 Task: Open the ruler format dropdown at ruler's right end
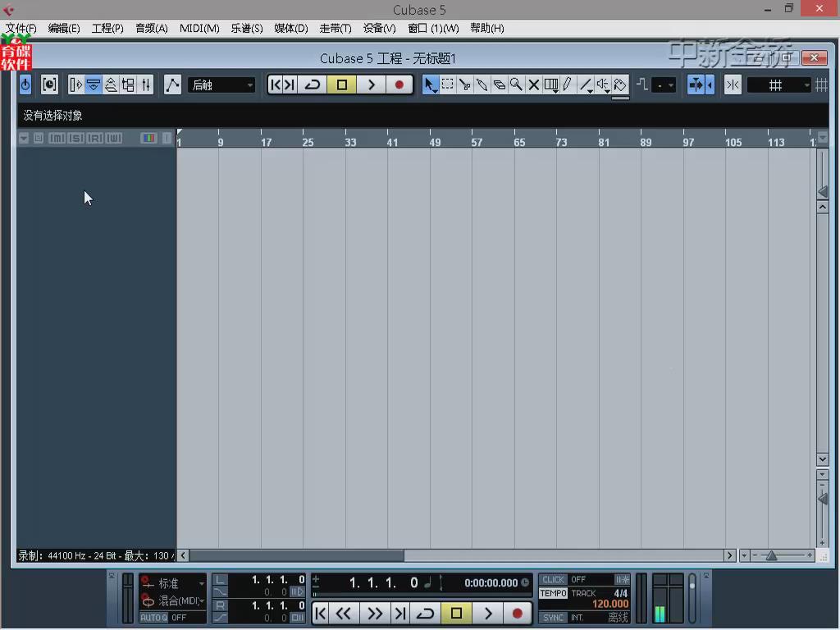[x=824, y=137]
